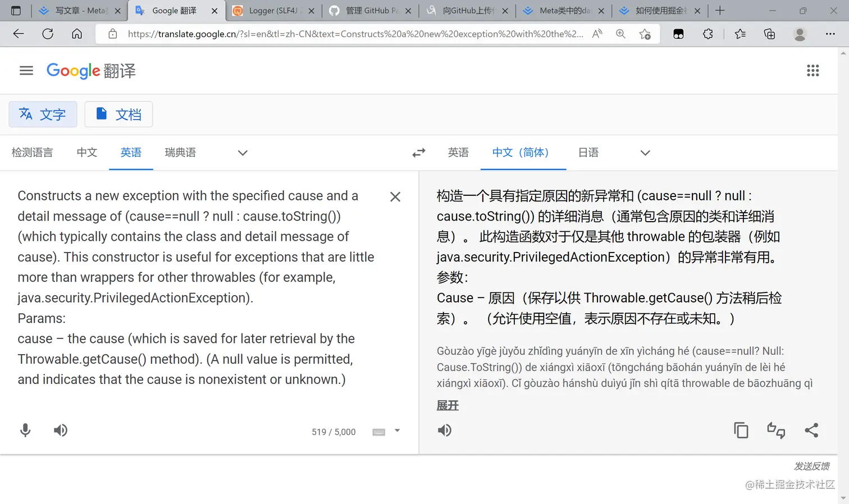Open the browser extensions menu
The height and width of the screenshot is (504, 849).
coord(708,34)
